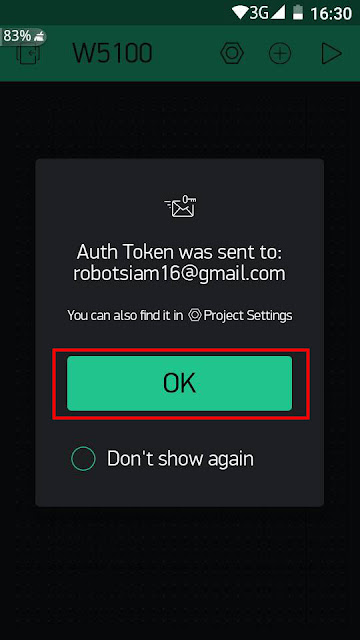The image size is (360, 640).
Task: Tap the envelope with key icon
Action: 180,206
